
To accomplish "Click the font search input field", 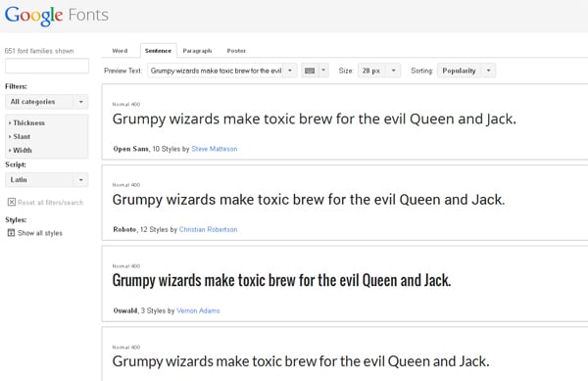I will pos(47,66).
